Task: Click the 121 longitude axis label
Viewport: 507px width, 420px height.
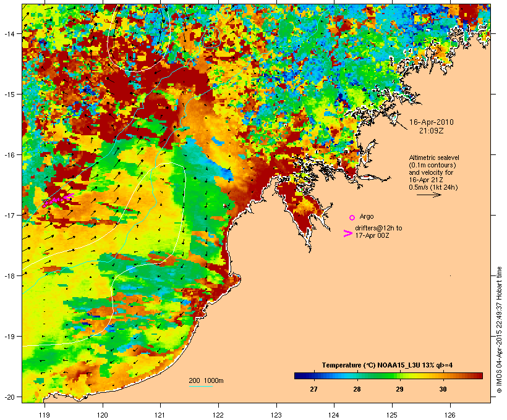Action: [x=160, y=415]
